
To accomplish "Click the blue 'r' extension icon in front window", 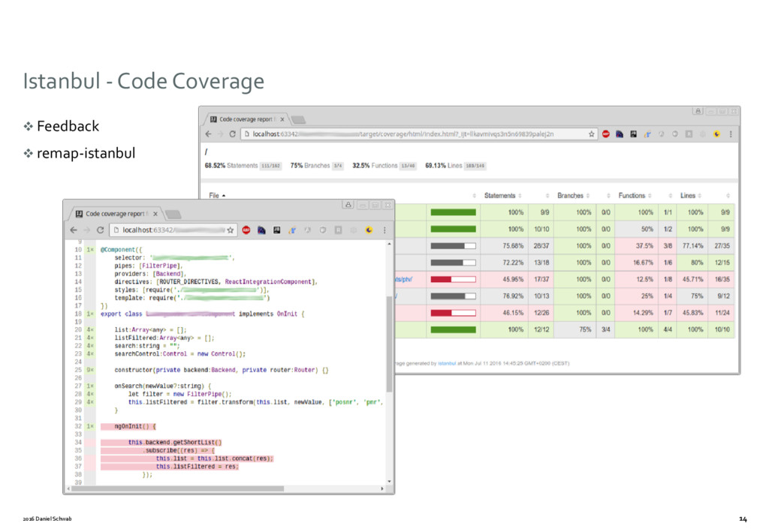I will tap(292, 230).
